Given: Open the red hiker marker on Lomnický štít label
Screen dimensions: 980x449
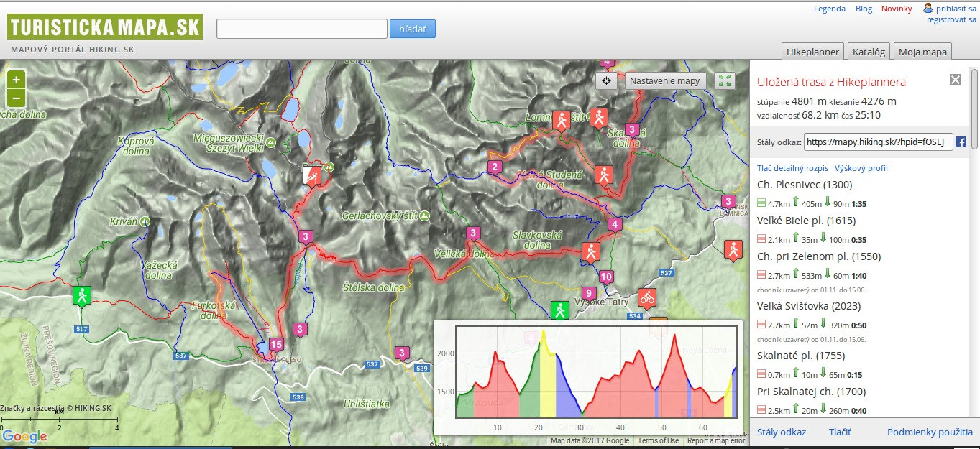Looking at the screenshot, I should pos(562,120).
